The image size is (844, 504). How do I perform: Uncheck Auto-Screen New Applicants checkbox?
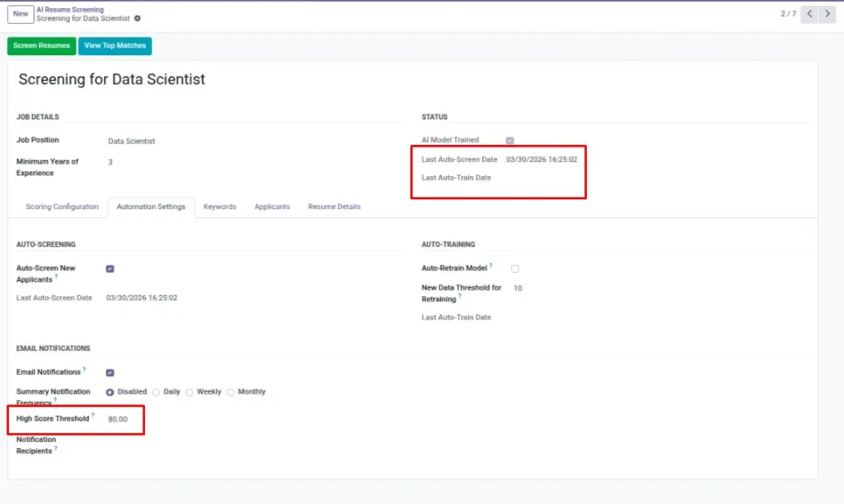click(110, 269)
